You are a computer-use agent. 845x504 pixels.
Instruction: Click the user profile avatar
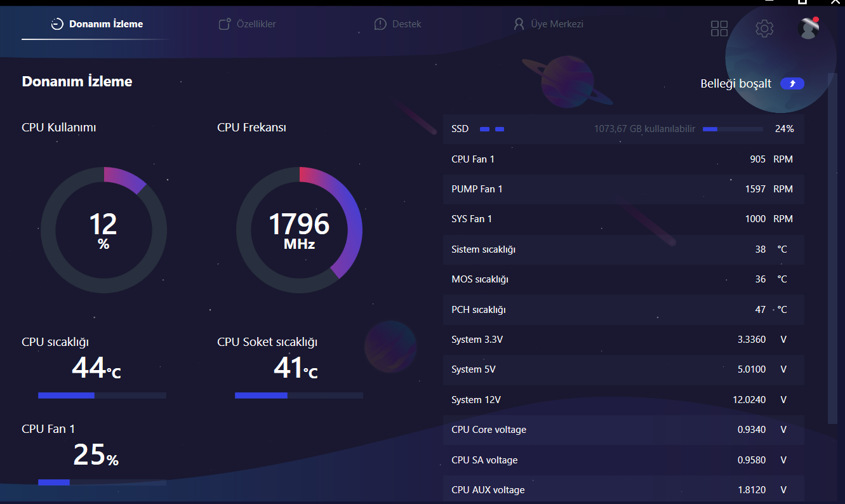tap(808, 28)
